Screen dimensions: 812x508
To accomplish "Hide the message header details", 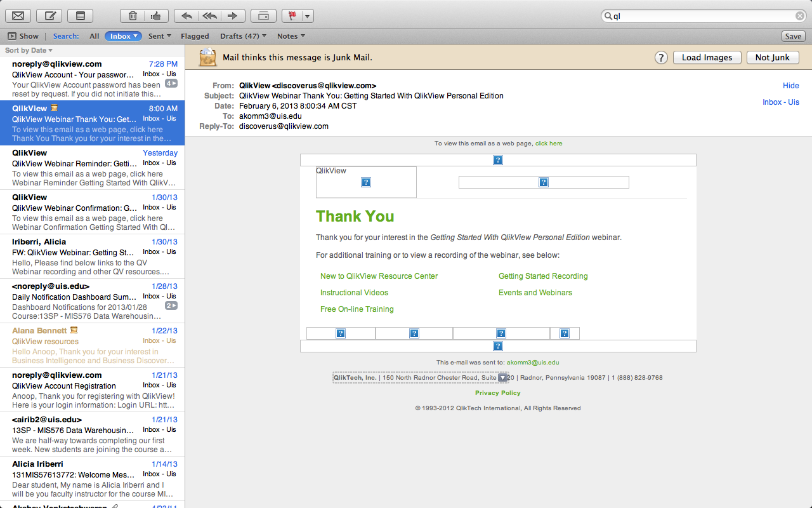I will point(790,86).
